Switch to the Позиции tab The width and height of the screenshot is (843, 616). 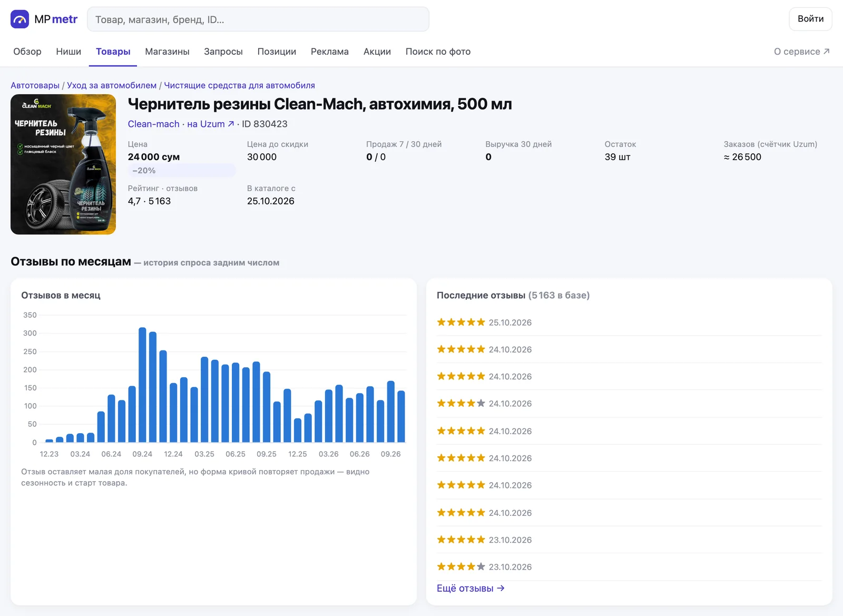[277, 52]
